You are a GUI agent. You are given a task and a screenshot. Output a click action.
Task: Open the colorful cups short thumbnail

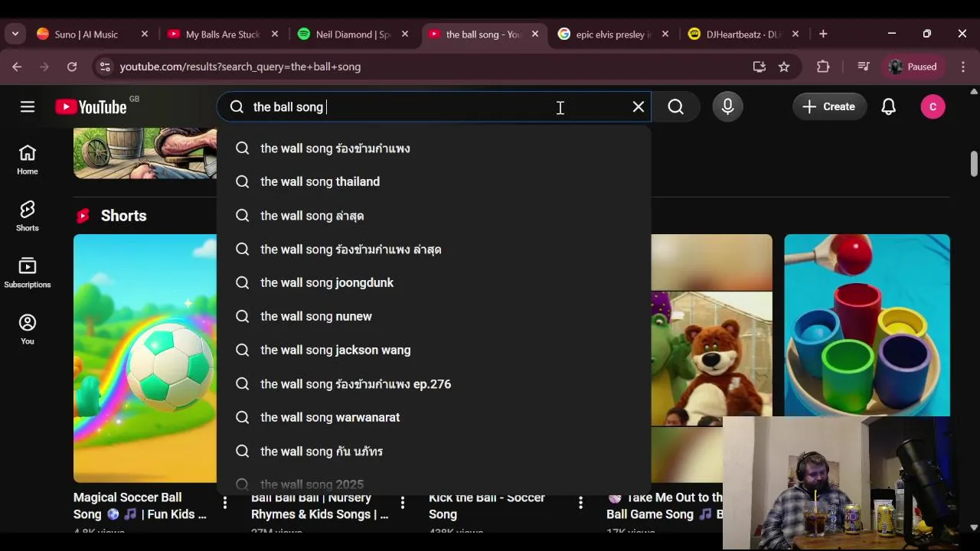point(867,325)
